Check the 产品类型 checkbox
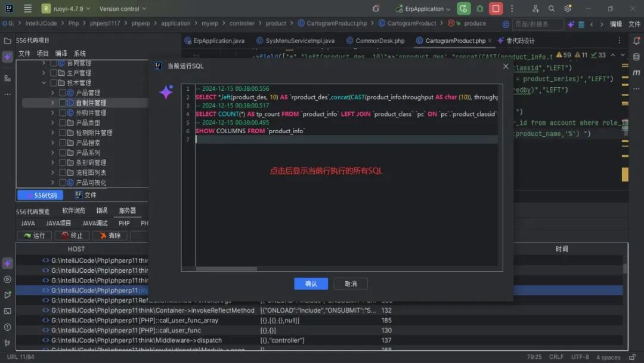The height and width of the screenshot is (363, 644). (63, 122)
